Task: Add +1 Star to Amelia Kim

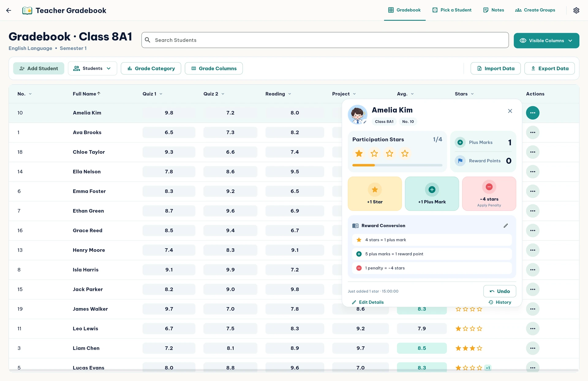Action: pyautogui.click(x=375, y=194)
